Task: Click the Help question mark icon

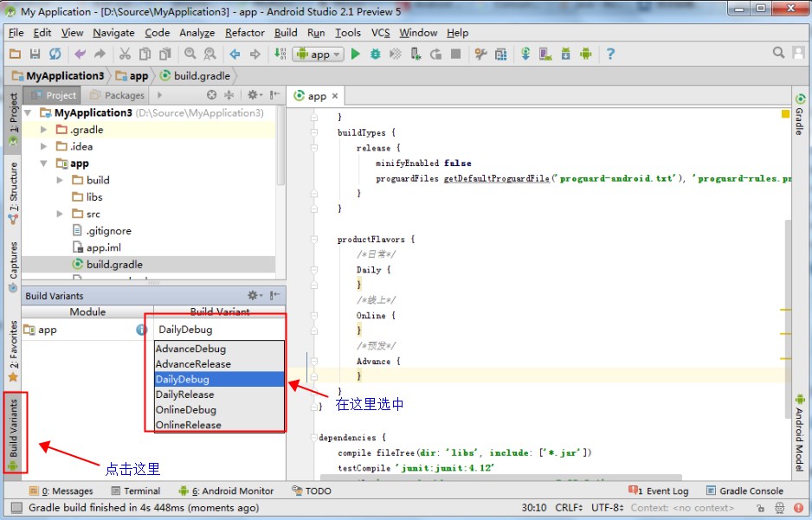Action: 610,54
